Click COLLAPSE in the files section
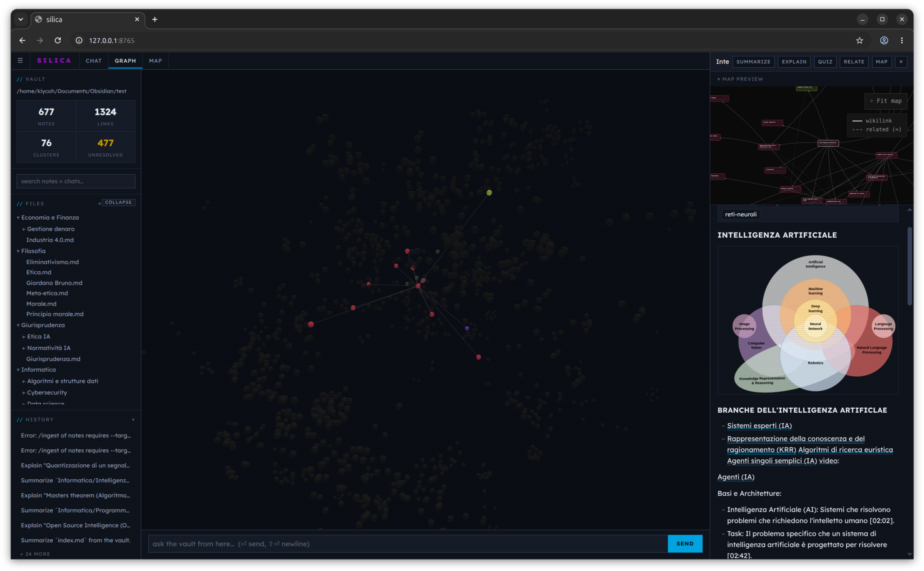This screenshot has width=924, height=571. pyautogui.click(x=118, y=202)
